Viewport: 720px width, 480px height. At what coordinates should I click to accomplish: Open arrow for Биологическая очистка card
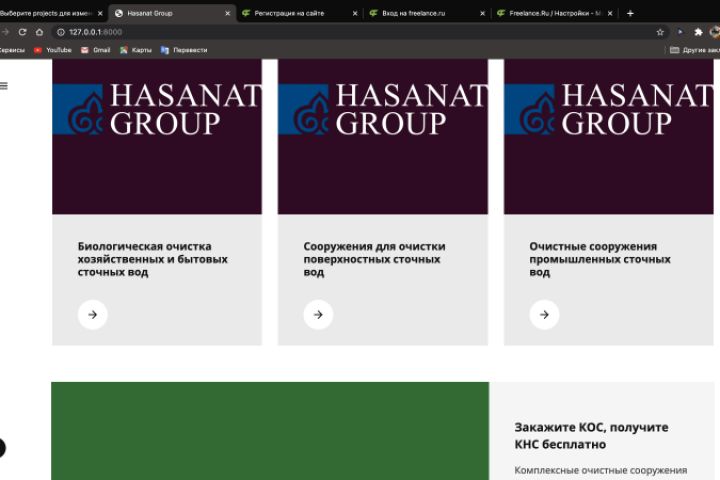[x=93, y=315]
